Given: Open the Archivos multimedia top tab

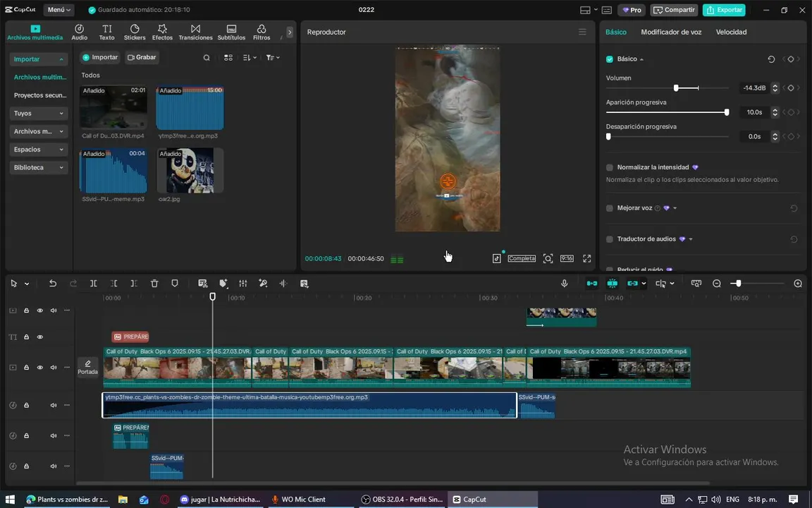Looking at the screenshot, I should click(35, 32).
